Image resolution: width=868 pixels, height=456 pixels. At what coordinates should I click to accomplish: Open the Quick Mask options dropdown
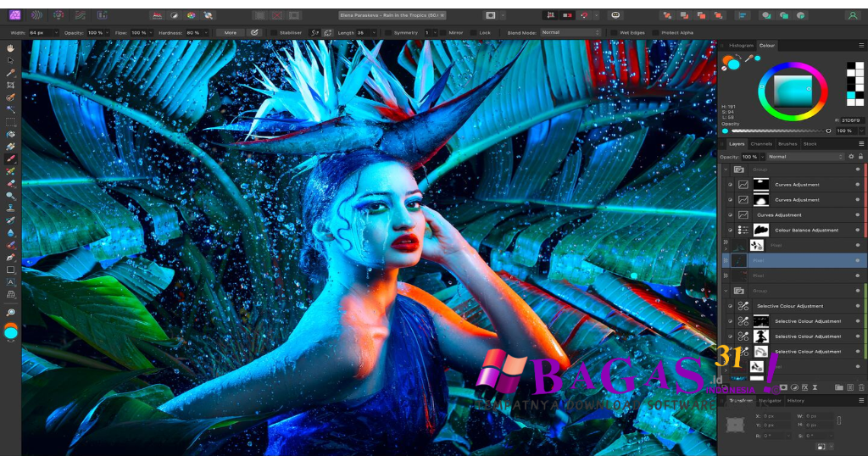[x=503, y=15]
